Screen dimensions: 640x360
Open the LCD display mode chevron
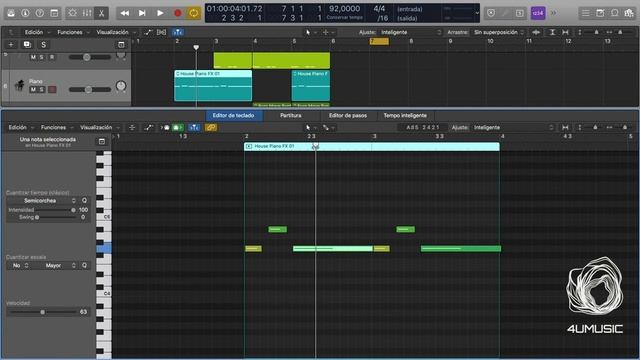pos(477,13)
